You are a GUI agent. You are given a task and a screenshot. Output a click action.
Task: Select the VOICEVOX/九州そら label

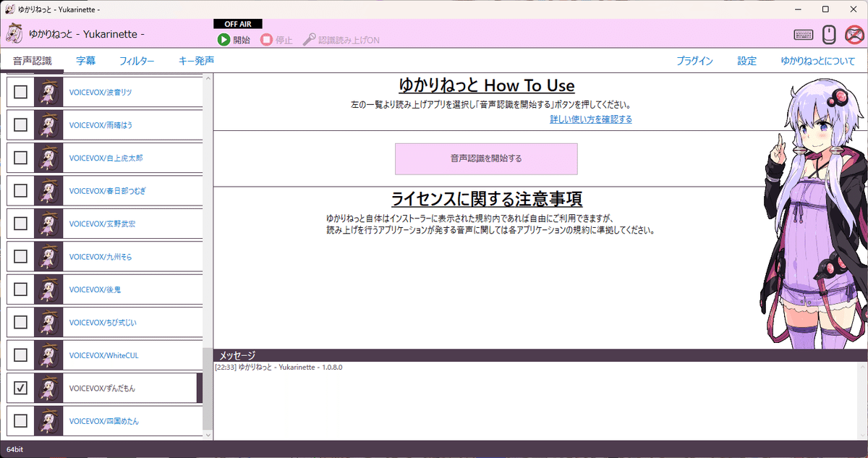click(x=101, y=257)
